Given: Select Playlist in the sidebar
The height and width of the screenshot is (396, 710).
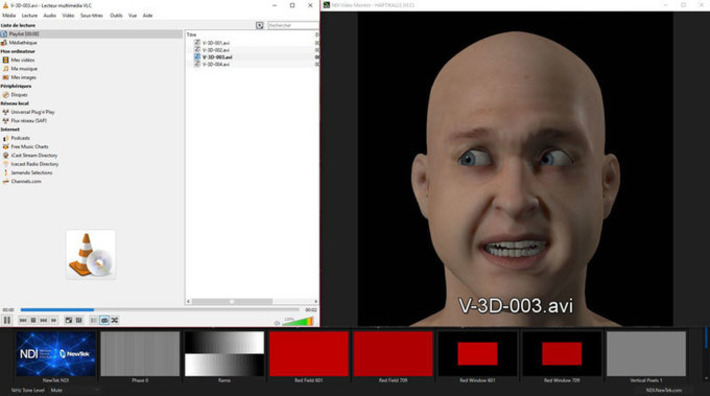Looking at the screenshot, I should point(91,34).
